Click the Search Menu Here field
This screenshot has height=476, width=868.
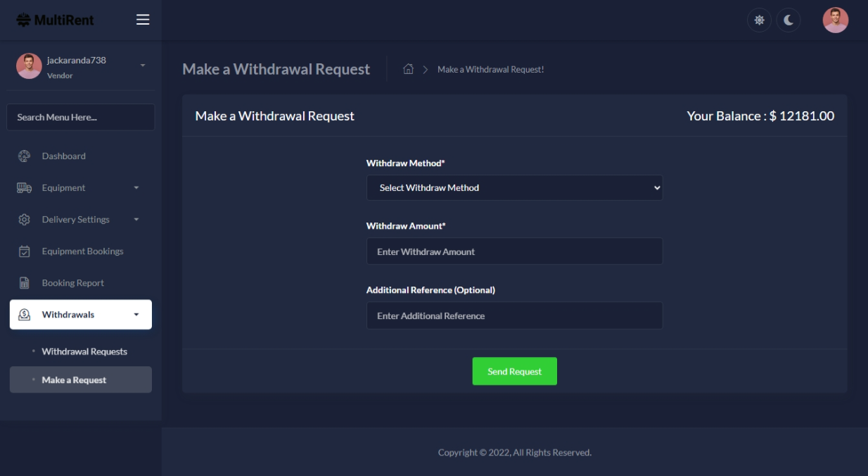81,118
